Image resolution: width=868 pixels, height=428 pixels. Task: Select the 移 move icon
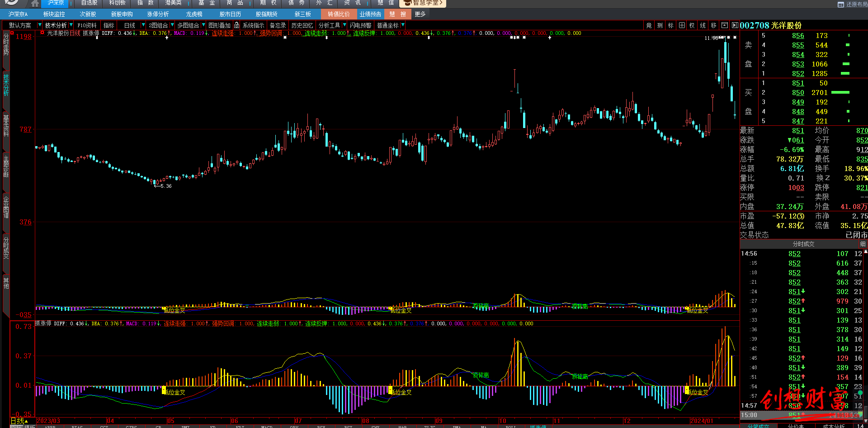(713, 25)
